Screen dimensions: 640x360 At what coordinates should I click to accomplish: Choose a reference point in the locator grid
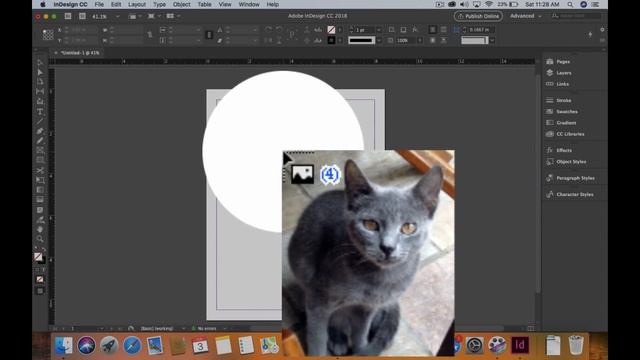48,35
